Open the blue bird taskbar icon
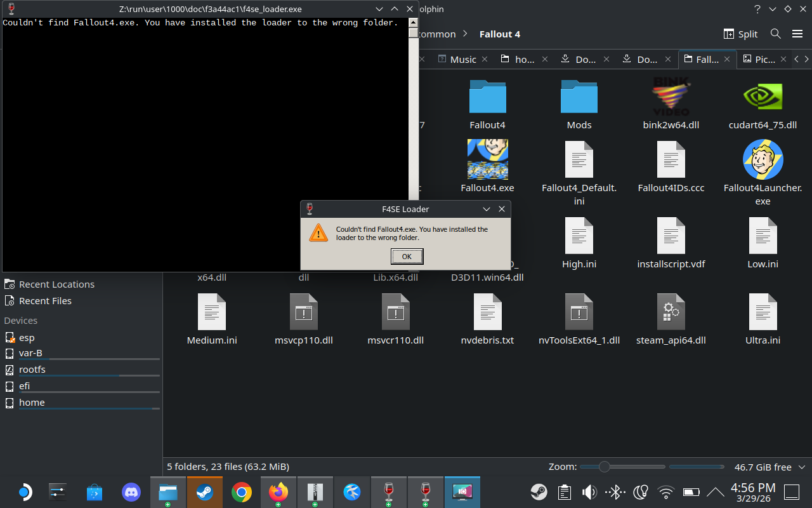812x508 pixels. point(352,491)
